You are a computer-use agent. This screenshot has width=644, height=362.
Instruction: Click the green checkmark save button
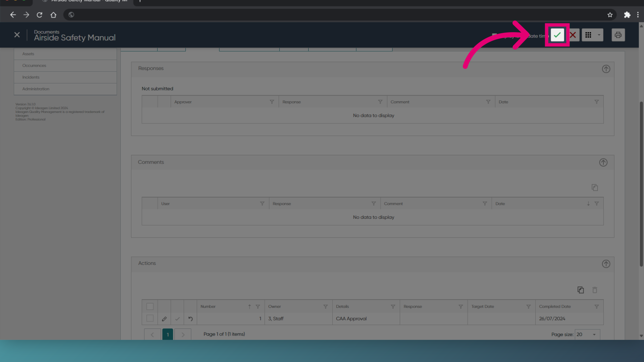pyautogui.click(x=557, y=35)
